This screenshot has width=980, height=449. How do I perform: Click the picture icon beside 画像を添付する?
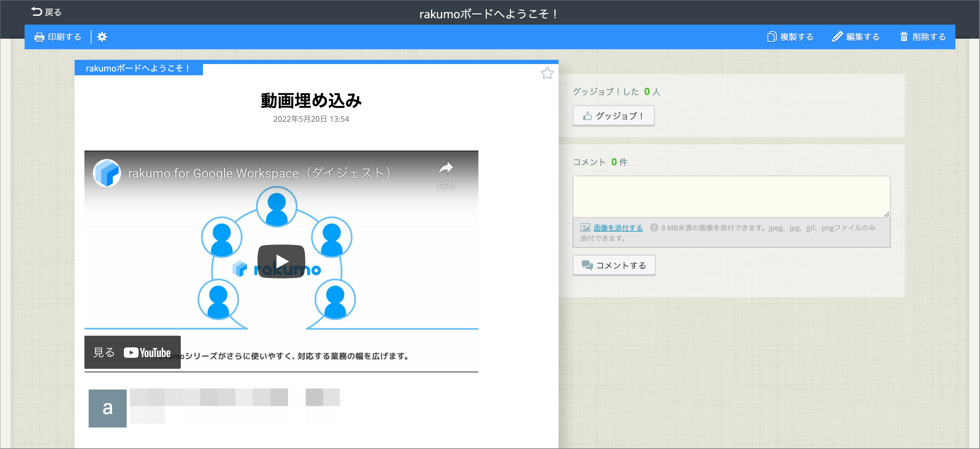point(585,228)
